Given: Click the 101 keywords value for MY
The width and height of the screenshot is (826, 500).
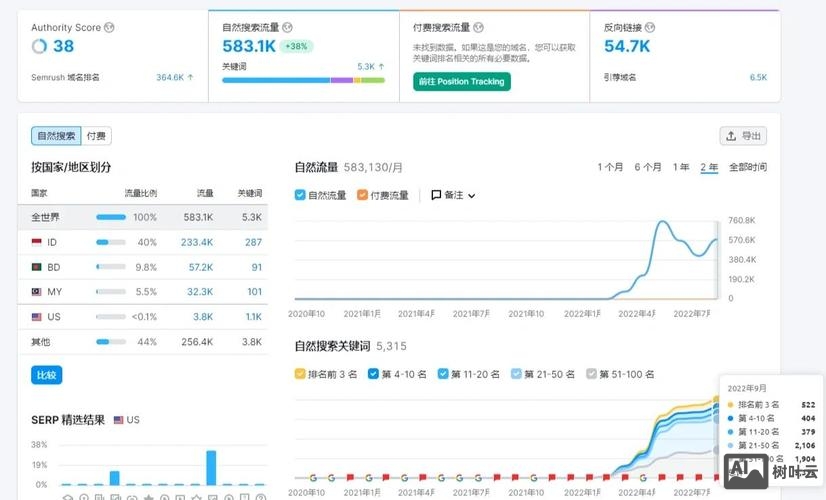Looking at the screenshot, I should coord(254,292).
